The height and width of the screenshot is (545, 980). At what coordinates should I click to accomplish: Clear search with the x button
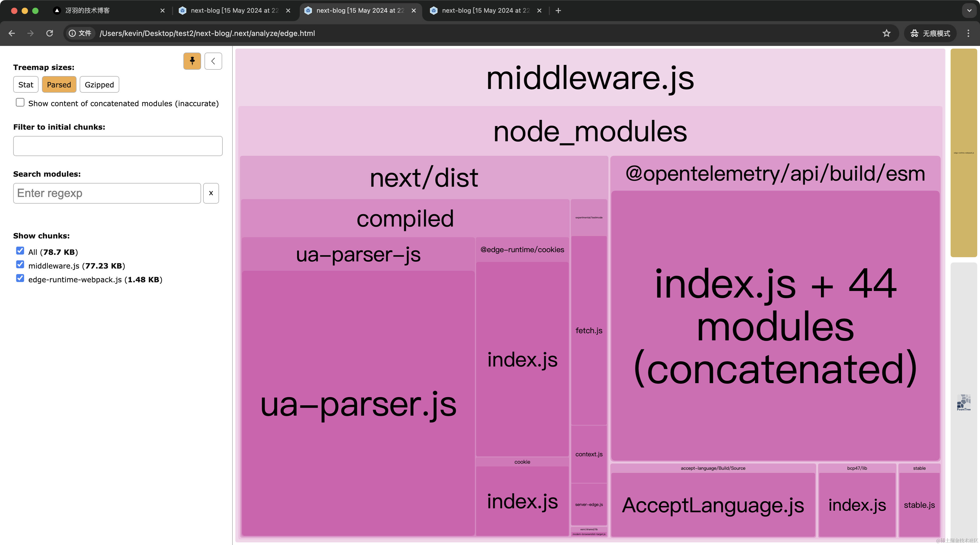[x=211, y=193]
